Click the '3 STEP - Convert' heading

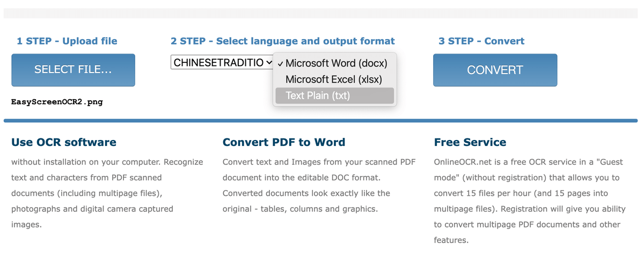481,41
